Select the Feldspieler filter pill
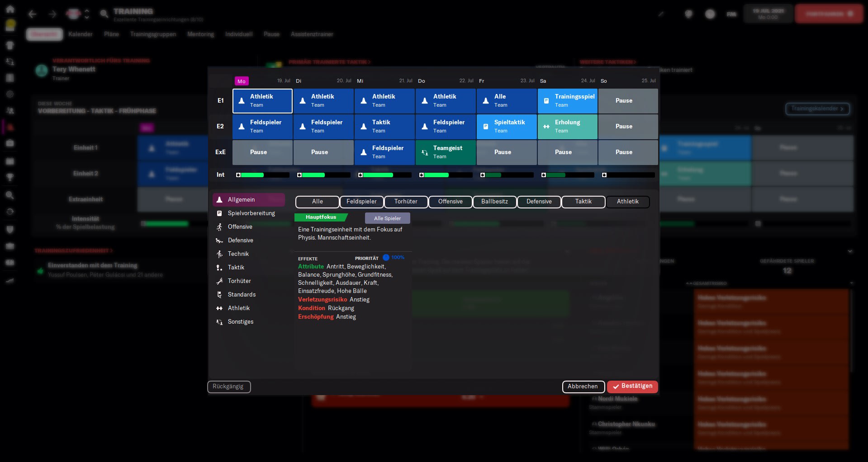The width and height of the screenshot is (868, 462). pyautogui.click(x=361, y=202)
